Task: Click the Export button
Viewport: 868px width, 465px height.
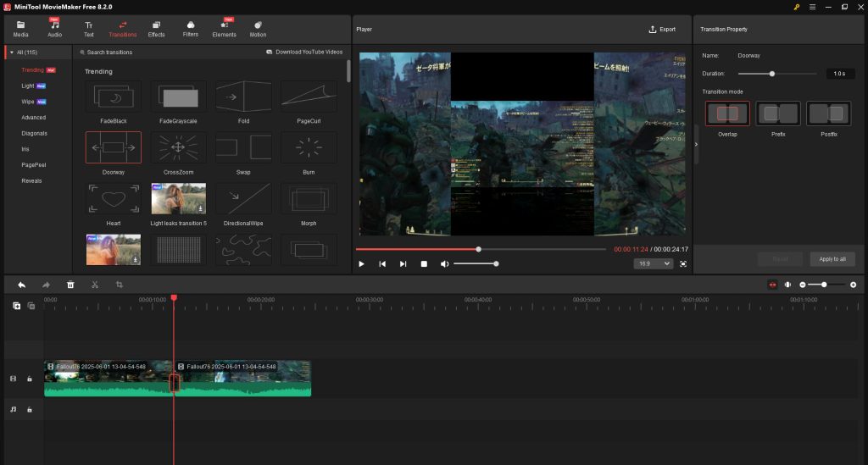Action: (662, 30)
